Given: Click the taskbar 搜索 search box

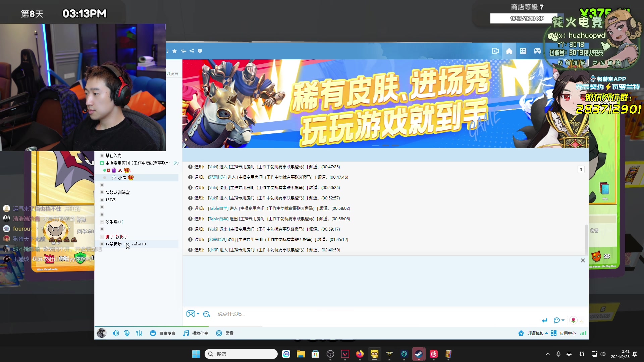Looking at the screenshot, I should tap(241, 354).
